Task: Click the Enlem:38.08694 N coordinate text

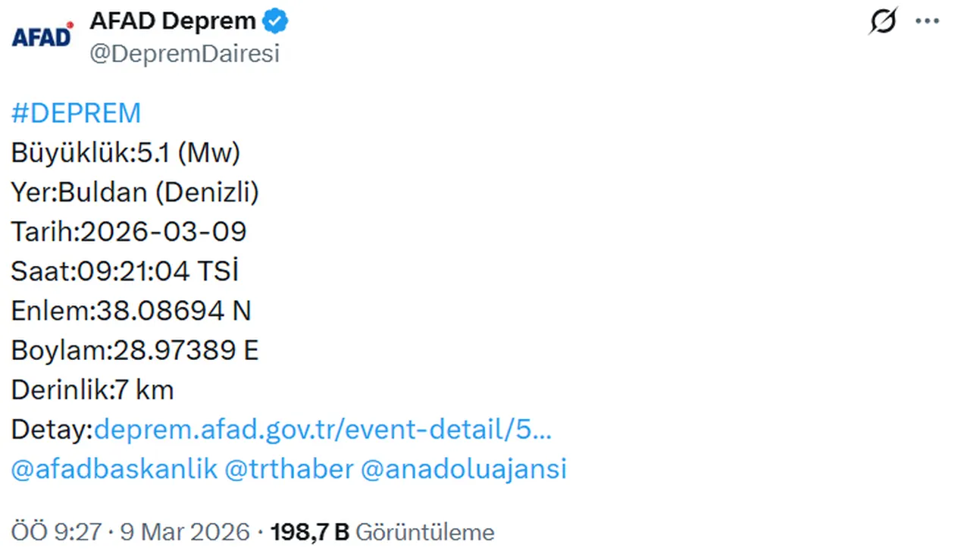Action: pyautogui.click(x=131, y=310)
